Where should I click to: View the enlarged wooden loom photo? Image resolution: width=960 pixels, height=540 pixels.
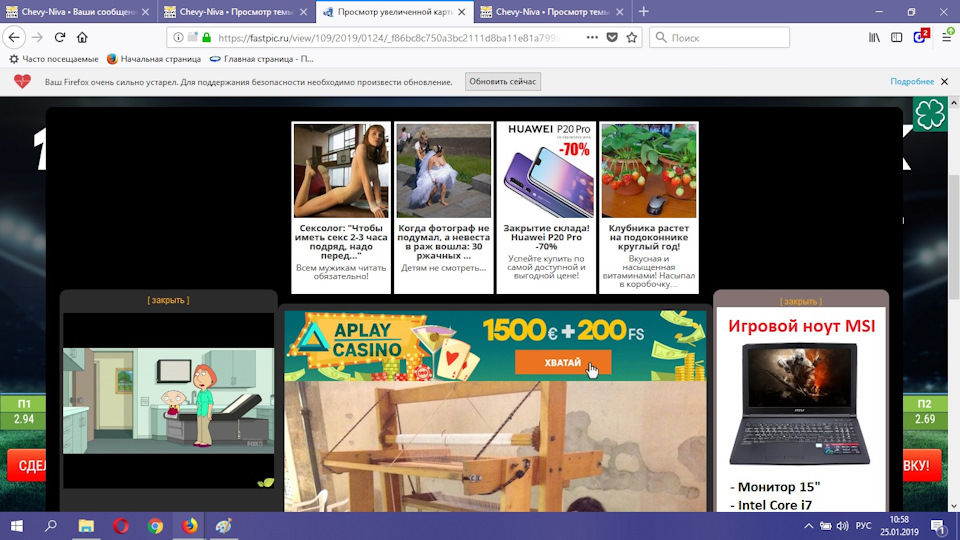[x=495, y=446]
